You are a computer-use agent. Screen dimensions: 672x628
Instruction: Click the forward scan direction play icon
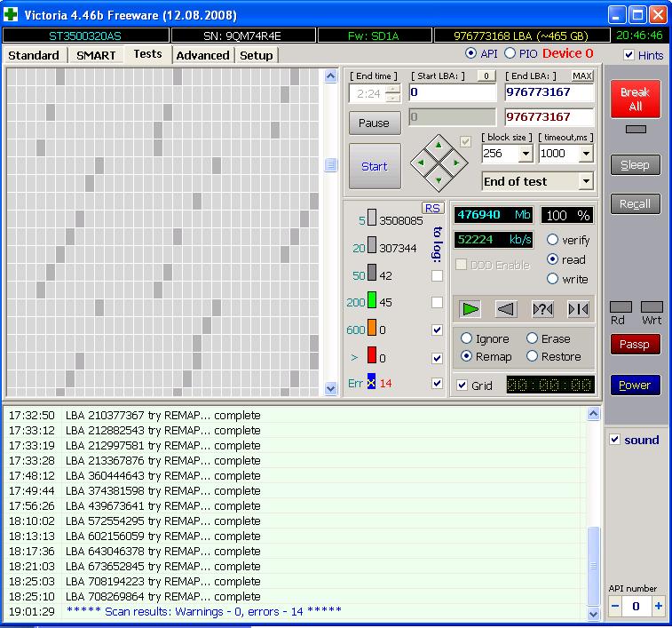point(470,308)
